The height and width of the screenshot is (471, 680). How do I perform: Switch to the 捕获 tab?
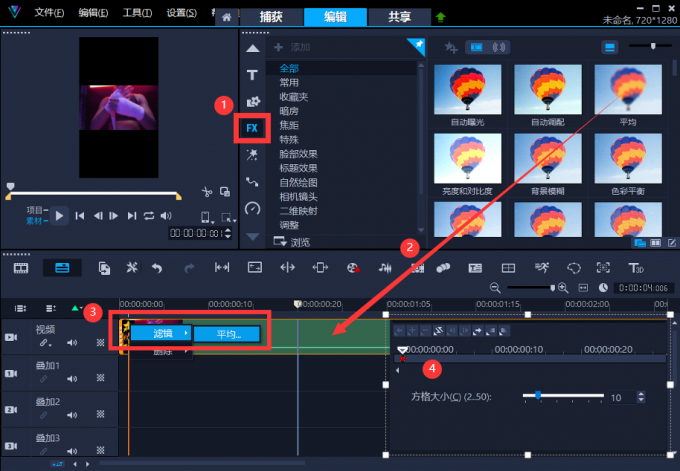tap(271, 17)
